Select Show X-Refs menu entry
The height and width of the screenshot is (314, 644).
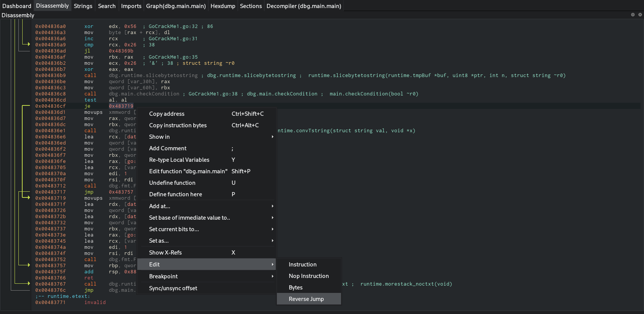(165, 253)
